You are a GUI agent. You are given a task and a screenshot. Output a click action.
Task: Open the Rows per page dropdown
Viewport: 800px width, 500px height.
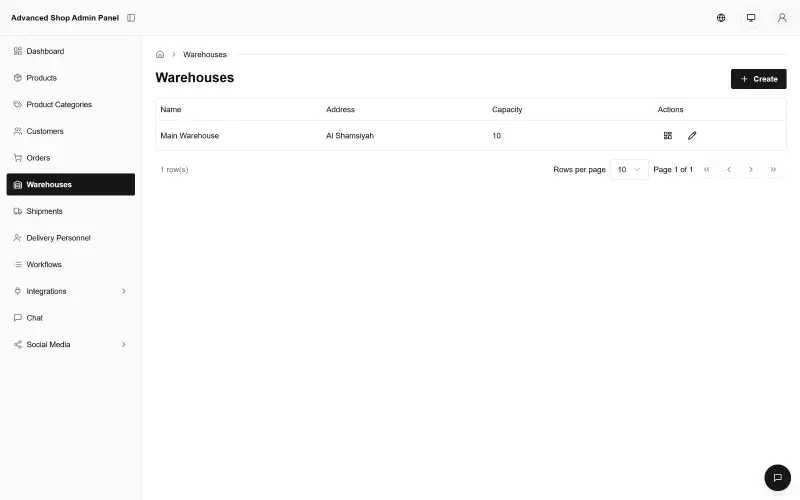coord(629,169)
